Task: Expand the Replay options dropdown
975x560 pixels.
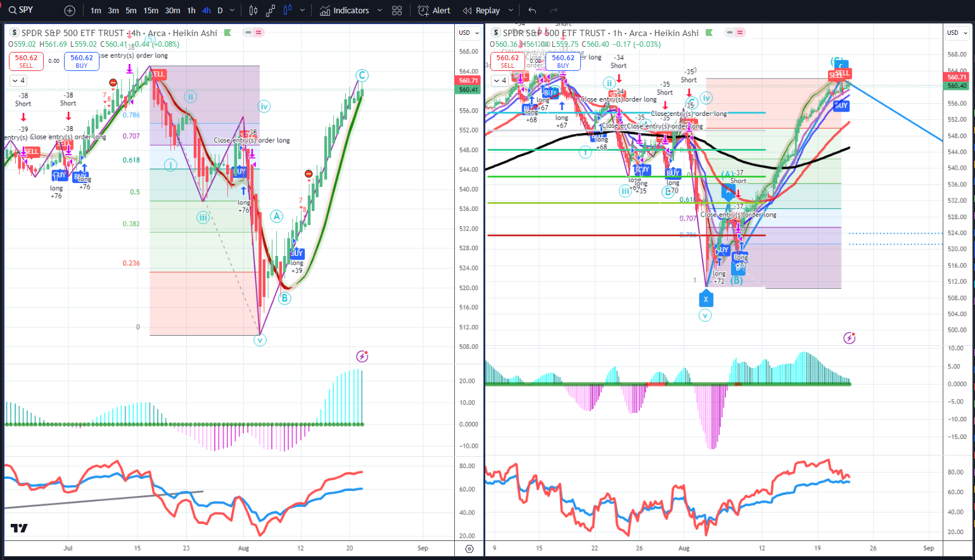Action: (x=511, y=11)
